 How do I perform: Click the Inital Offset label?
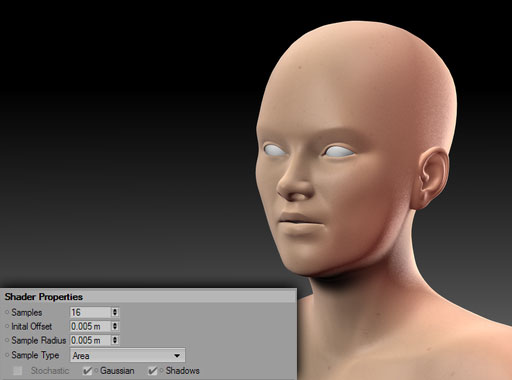tap(32, 326)
